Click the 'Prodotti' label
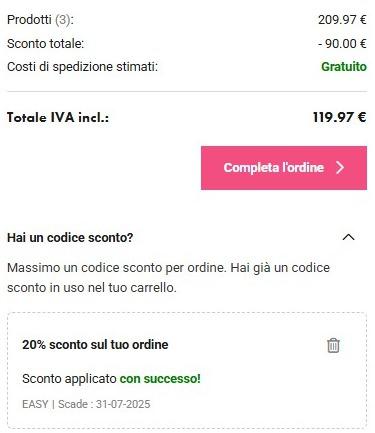 click(29, 20)
